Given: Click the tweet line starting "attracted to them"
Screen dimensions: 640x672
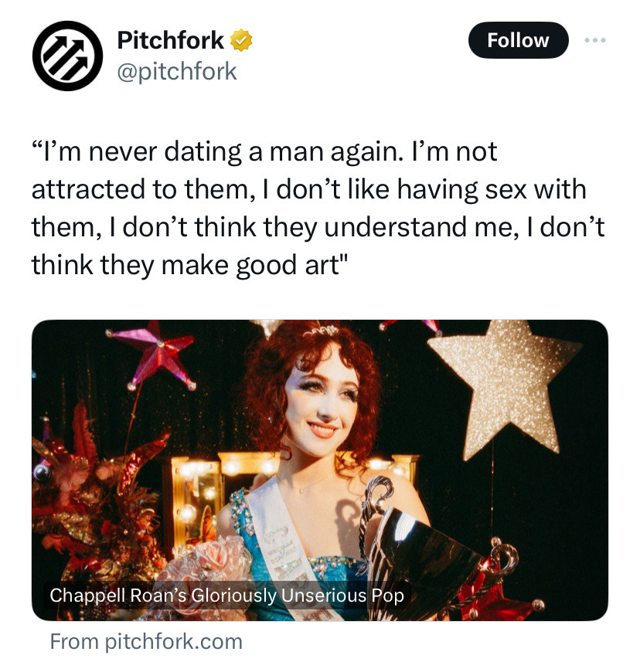Looking at the screenshot, I should point(308,190).
